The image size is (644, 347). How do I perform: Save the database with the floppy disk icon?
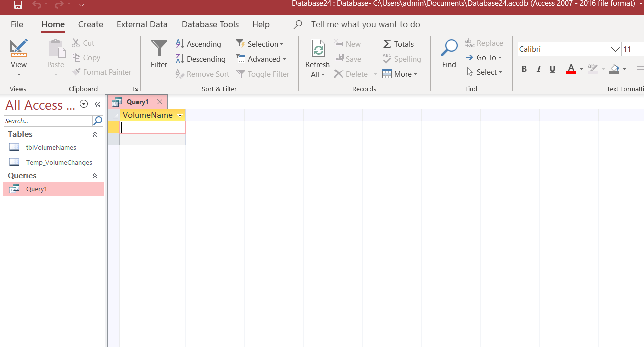click(18, 5)
